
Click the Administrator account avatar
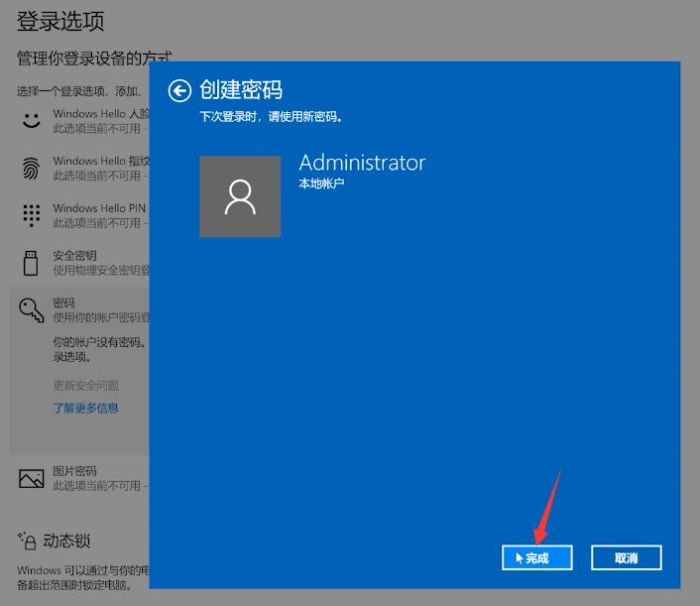[x=240, y=196]
